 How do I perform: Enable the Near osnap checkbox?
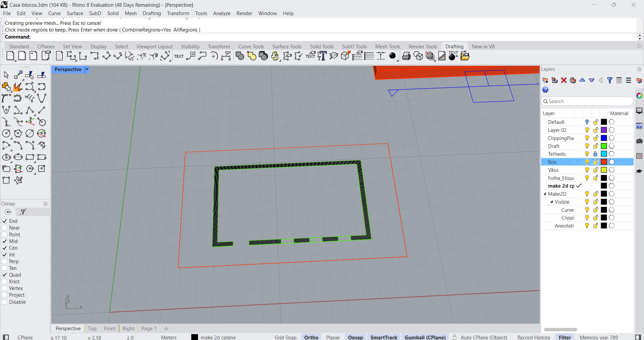5,228
